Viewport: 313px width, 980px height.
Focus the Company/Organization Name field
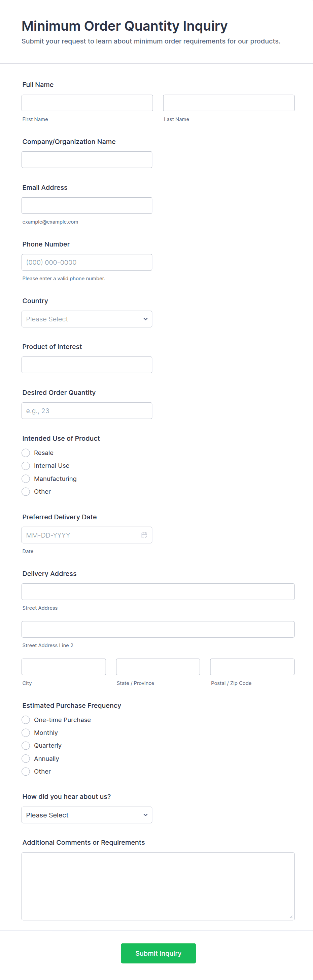[86, 160]
